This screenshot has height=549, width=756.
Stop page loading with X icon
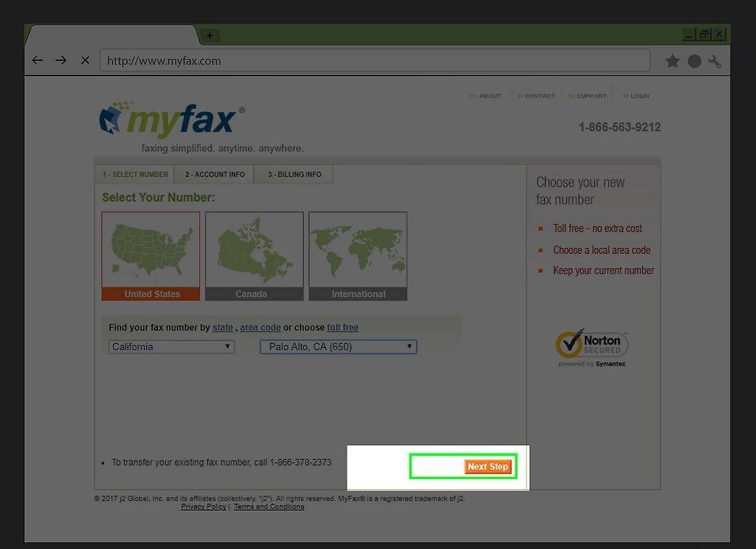click(x=86, y=61)
